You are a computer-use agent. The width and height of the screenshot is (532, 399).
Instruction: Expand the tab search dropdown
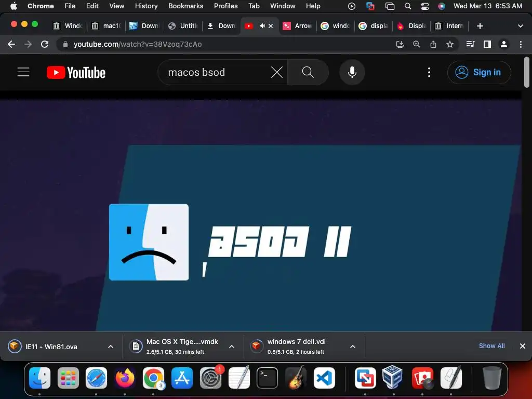pos(521,26)
